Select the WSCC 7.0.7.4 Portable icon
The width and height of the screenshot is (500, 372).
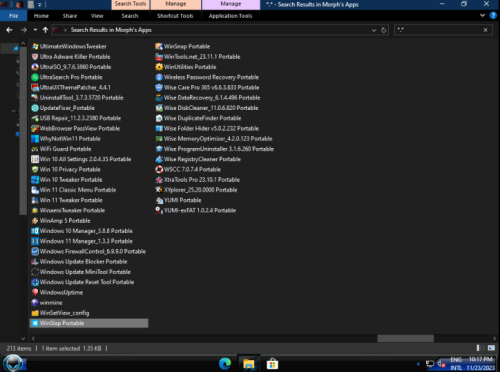[159, 169]
